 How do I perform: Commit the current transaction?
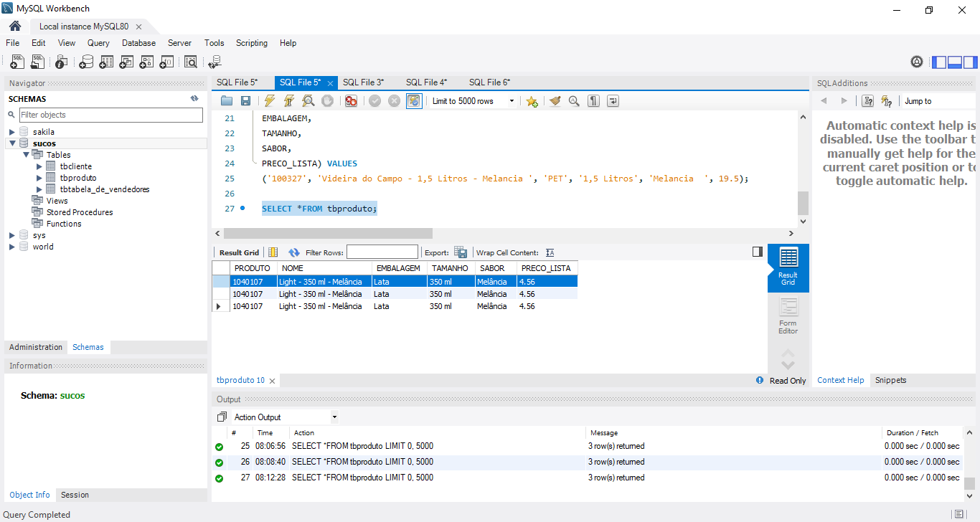[x=374, y=101]
